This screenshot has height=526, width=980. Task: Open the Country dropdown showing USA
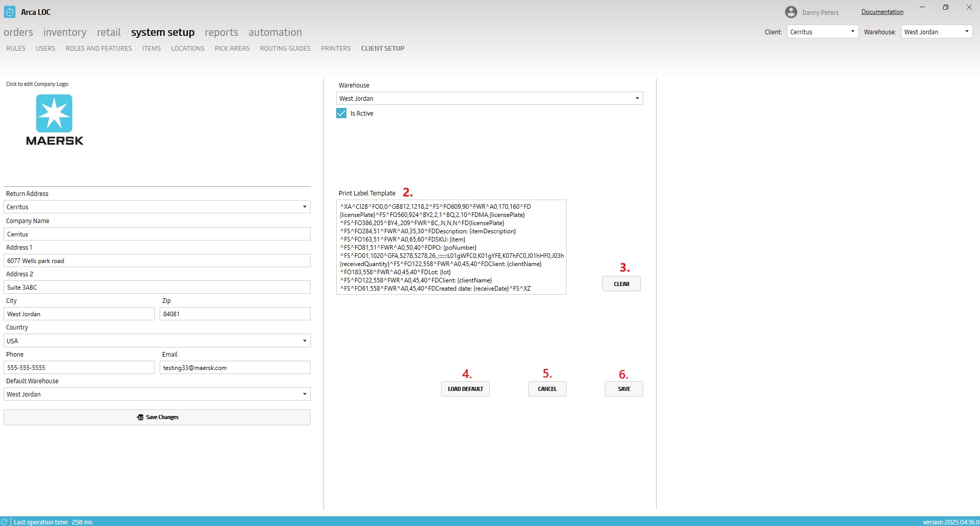[157, 341]
